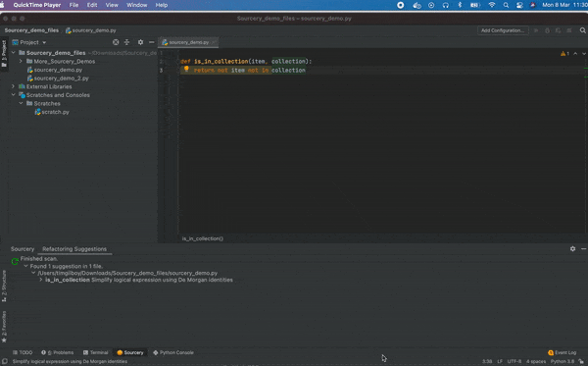Screen dimensions: 588x366
Task: Click the expand/collapse all icon in Project panel header
Action: 126,42
